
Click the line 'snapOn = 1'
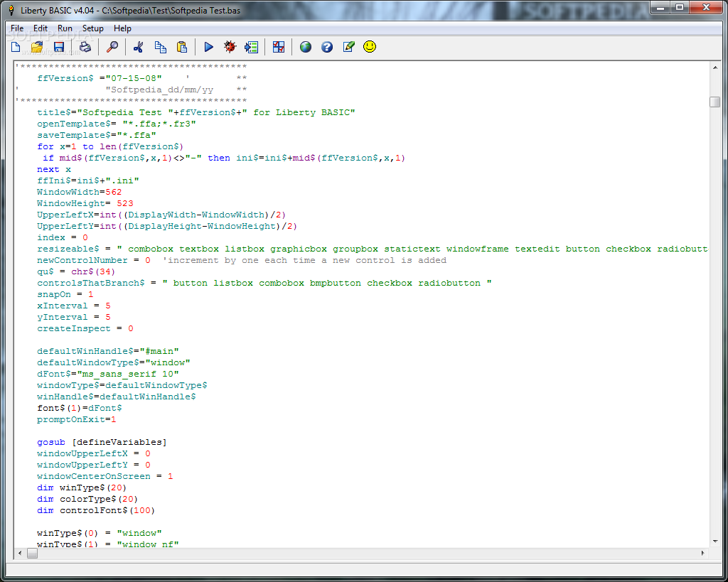click(65, 294)
